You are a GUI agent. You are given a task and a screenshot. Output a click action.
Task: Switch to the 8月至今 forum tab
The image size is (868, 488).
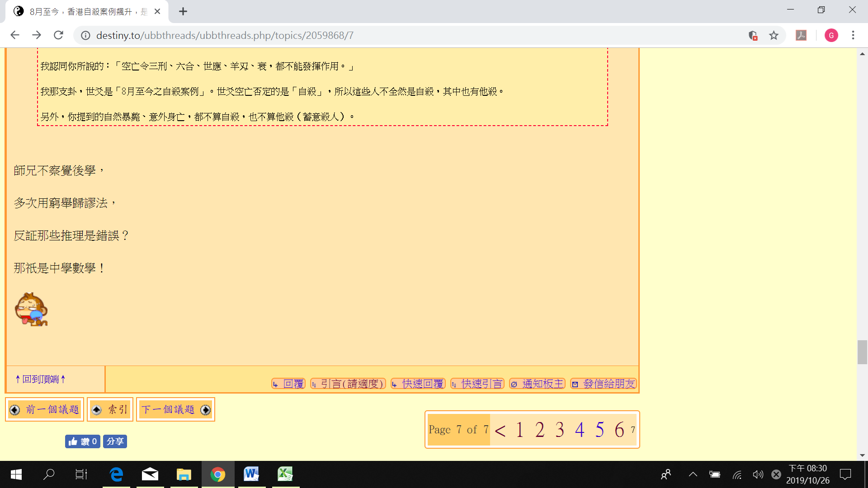coord(81,11)
